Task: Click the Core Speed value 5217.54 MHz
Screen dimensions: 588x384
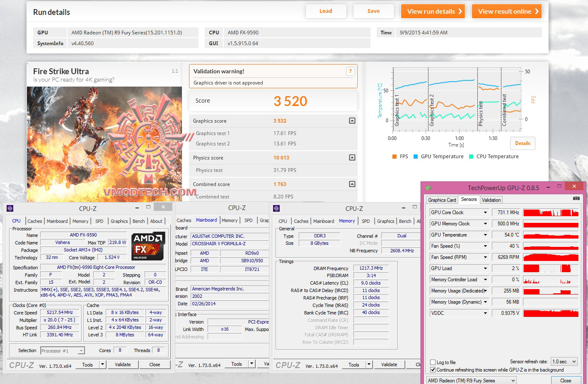Action: pos(60,312)
